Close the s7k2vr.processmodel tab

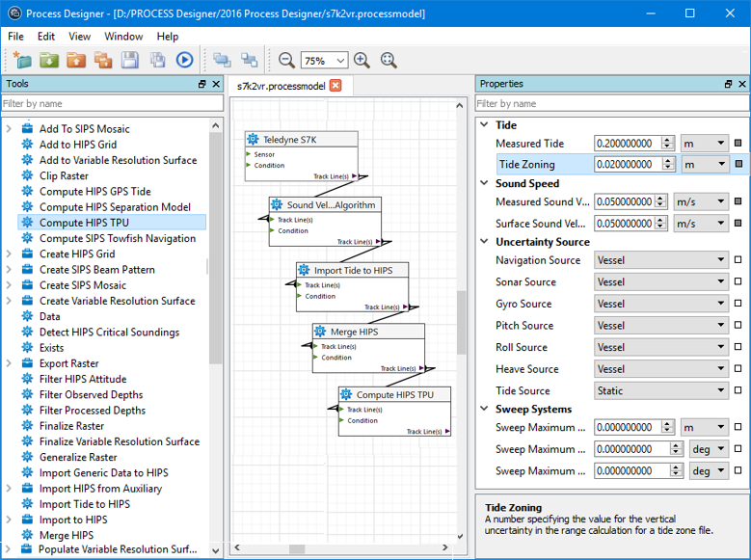[335, 86]
